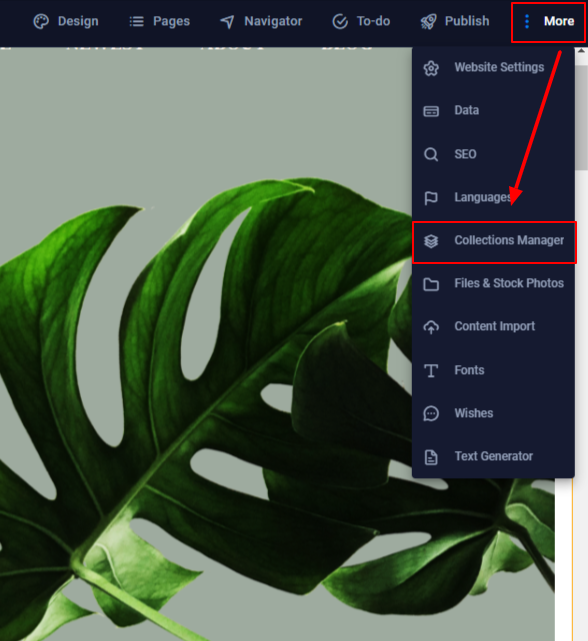The height and width of the screenshot is (641, 588).
Task: Collapse the More dropdown menu
Action: [548, 22]
